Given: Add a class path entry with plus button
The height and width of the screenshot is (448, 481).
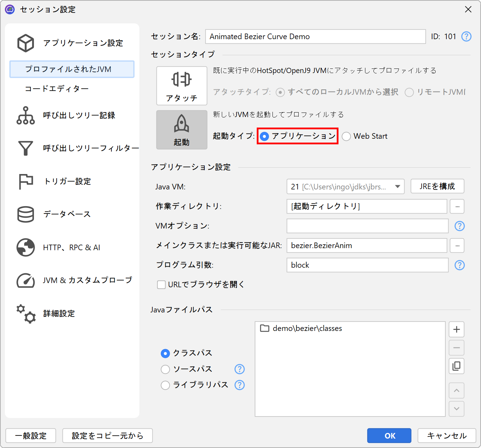Looking at the screenshot, I should tap(456, 330).
